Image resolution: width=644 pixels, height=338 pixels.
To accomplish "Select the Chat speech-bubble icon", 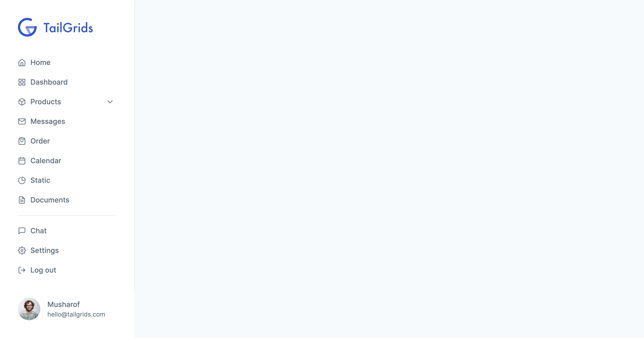I will 21,231.
